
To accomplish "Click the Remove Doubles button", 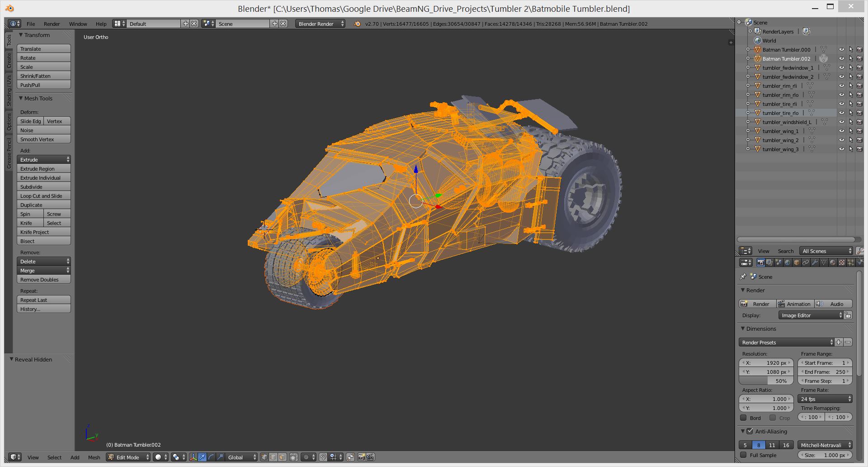I will pyautogui.click(x=44, y=279).
